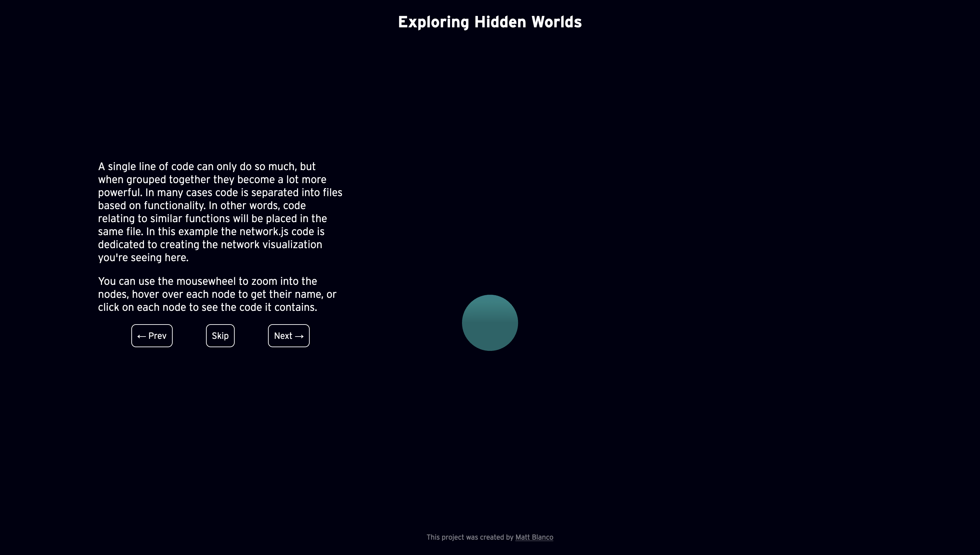980x555 pixels.
Task: Go back with the Prev button
Action: tap(152, 336)
